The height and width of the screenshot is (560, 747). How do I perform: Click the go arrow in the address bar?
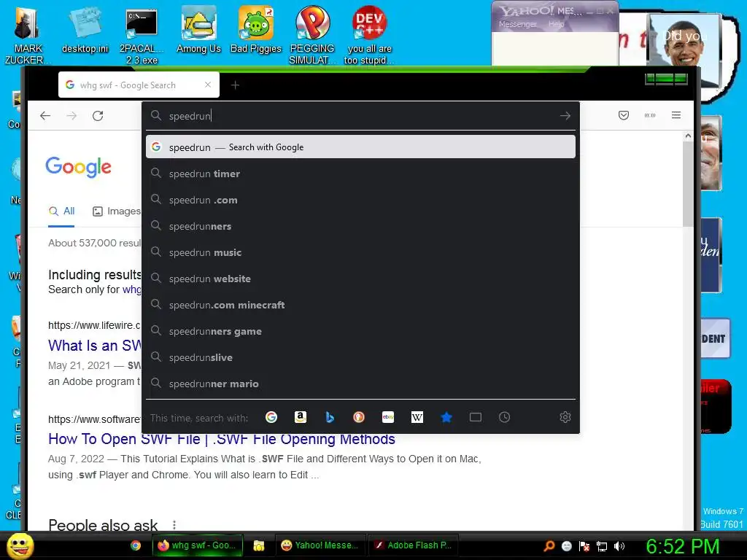565,116
